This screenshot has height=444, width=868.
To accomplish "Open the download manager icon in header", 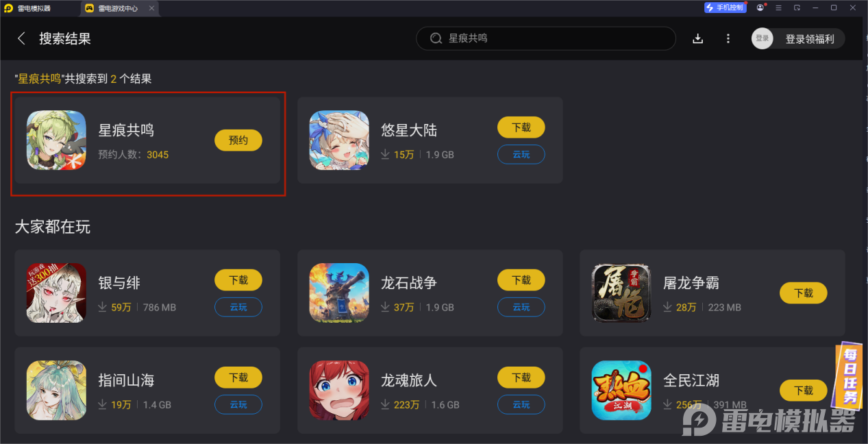I will pyautogui.click(x=698, y=38).
